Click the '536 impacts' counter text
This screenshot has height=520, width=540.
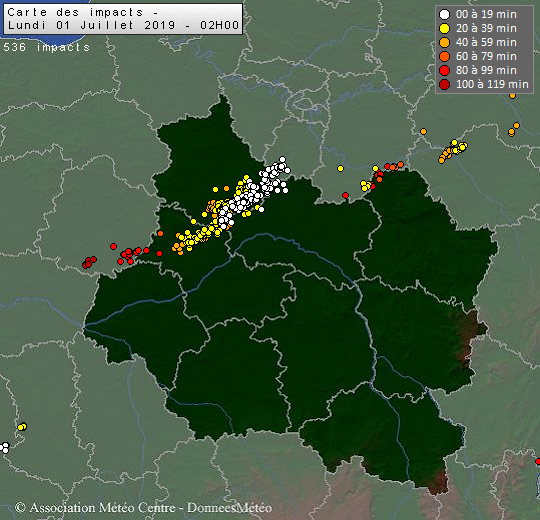(46, 47)
